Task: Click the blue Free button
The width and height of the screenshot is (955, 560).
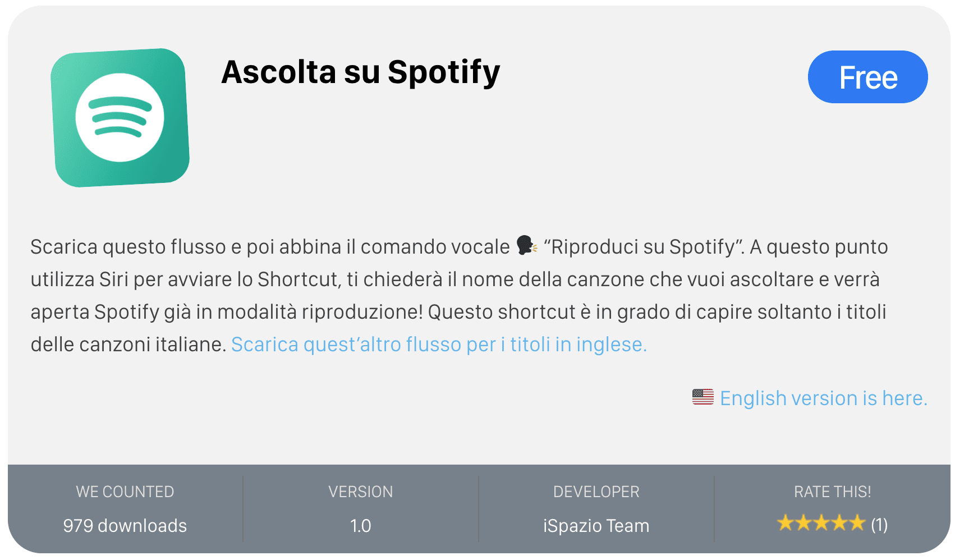Action: coord(867,77)
